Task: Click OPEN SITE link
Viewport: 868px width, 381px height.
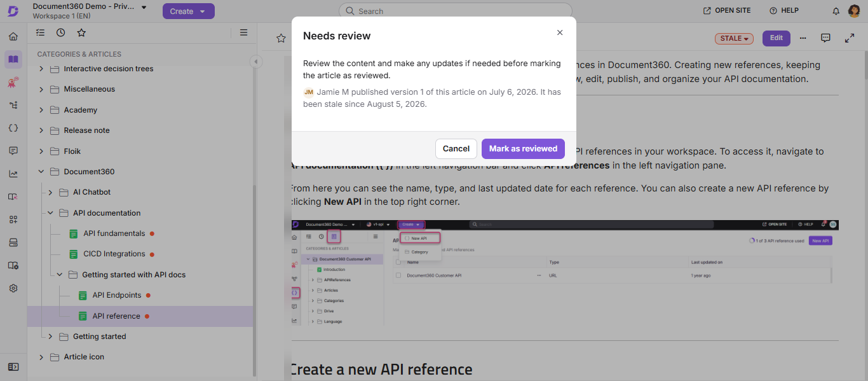Action: click(727, 11)
